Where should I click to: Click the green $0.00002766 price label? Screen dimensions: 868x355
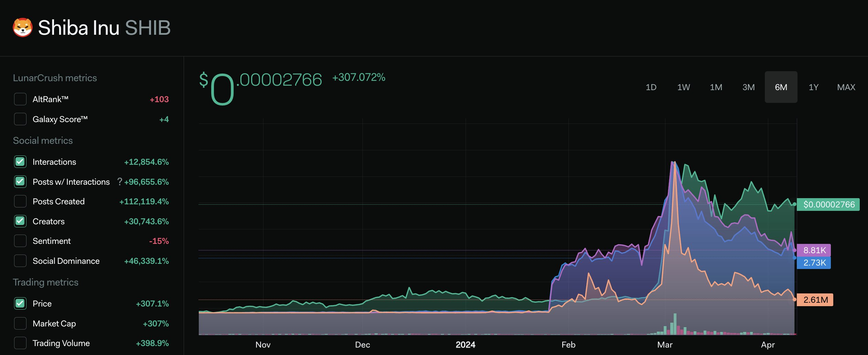click(x=828, y=204)
